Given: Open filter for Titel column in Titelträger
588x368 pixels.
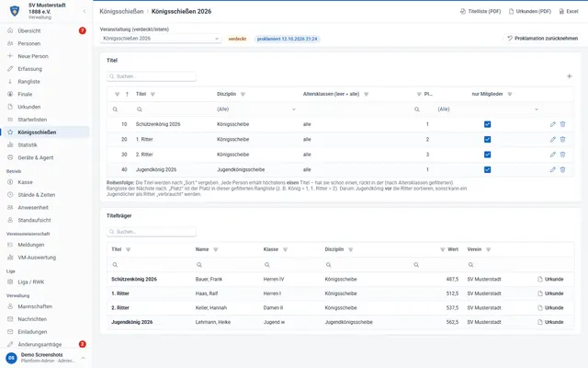Looking at the screenshot, I should point(129,249).
